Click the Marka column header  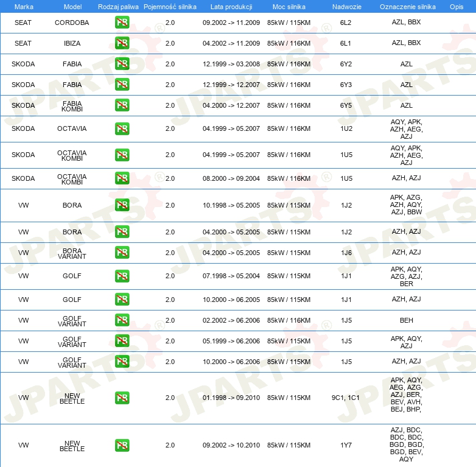pyautogui.click(x=24, y=7)
